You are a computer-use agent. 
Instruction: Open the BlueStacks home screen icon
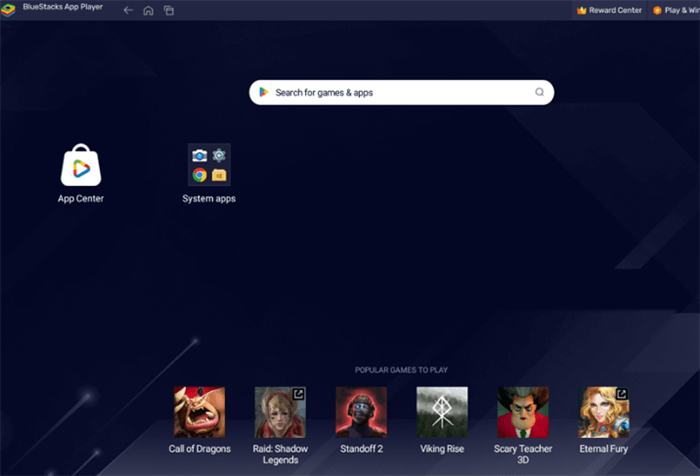(148, 10)
